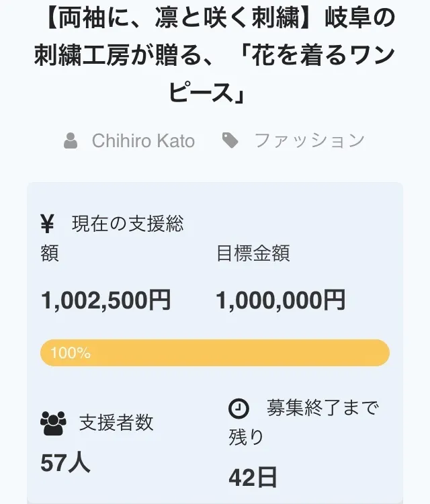Open the ファッション category link
The height and width of the screenshot is (504, 430).
point(309,140)
